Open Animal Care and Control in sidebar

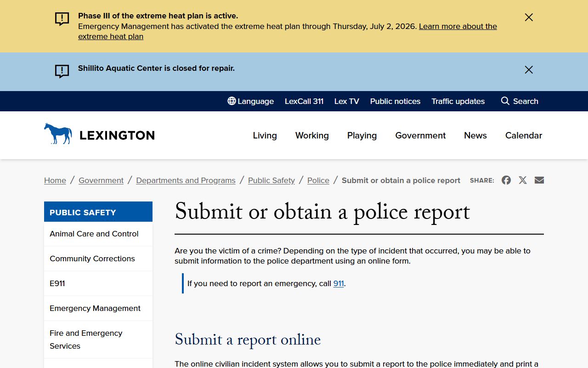tap(98, 234)
